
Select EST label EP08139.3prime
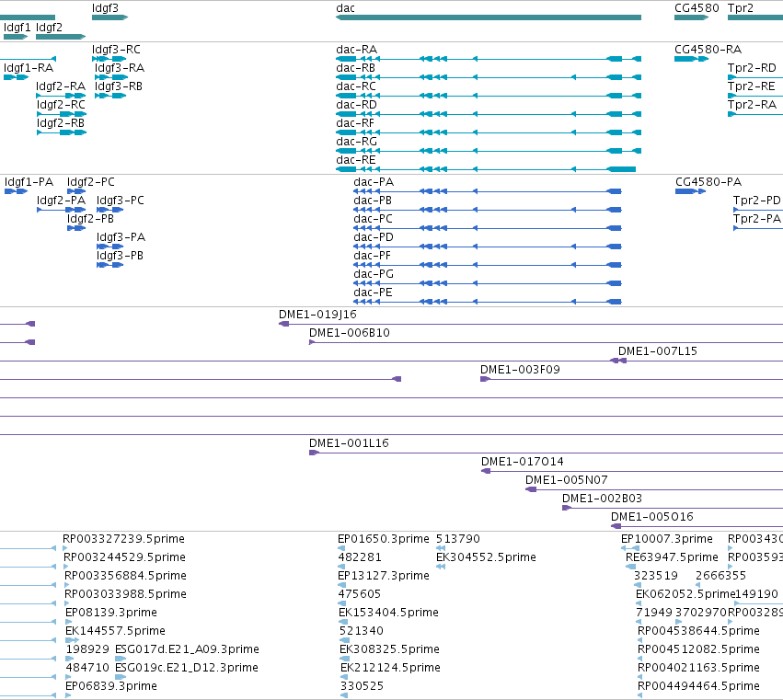click(x=111, y=613)
